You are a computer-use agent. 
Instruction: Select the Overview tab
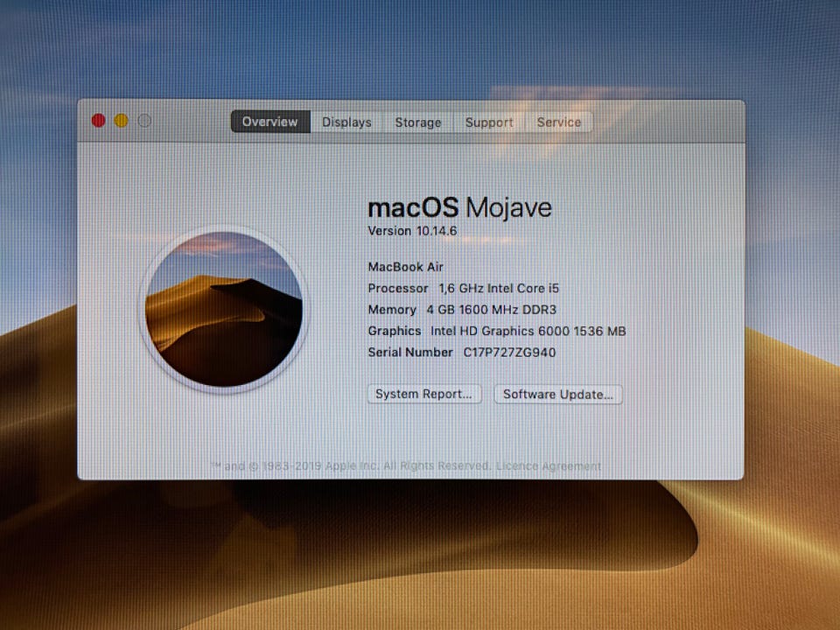270,122
